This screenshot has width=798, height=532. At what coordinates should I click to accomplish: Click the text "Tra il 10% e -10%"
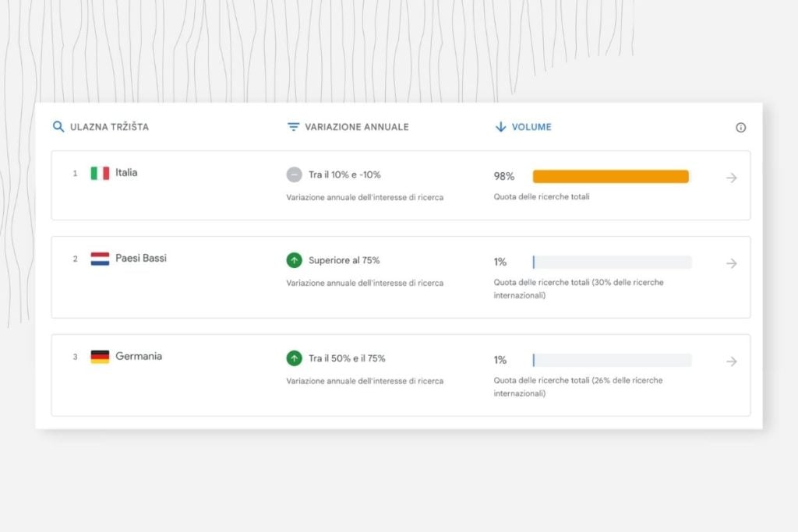(344, 174)
